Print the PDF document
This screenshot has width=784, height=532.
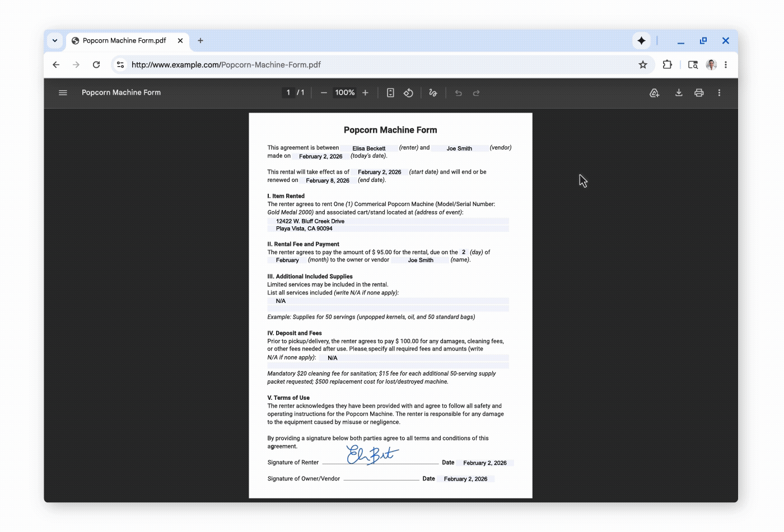click(x=698, y=92)
